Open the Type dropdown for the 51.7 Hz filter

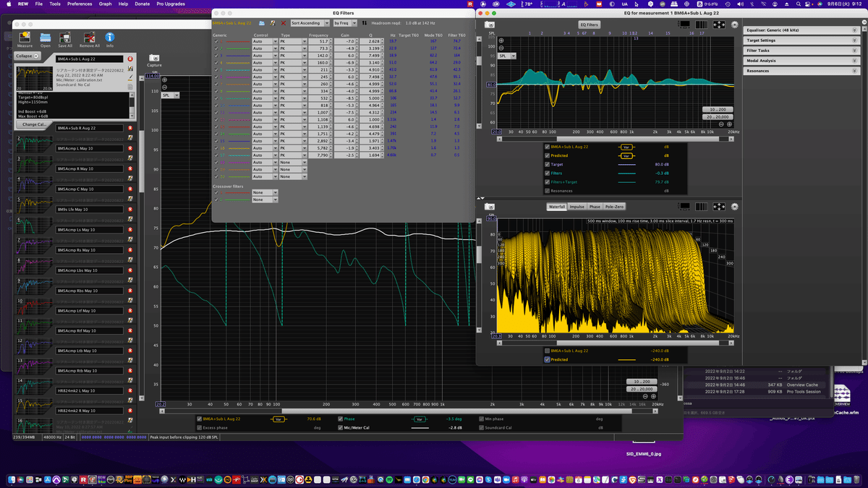click(292, 42)
